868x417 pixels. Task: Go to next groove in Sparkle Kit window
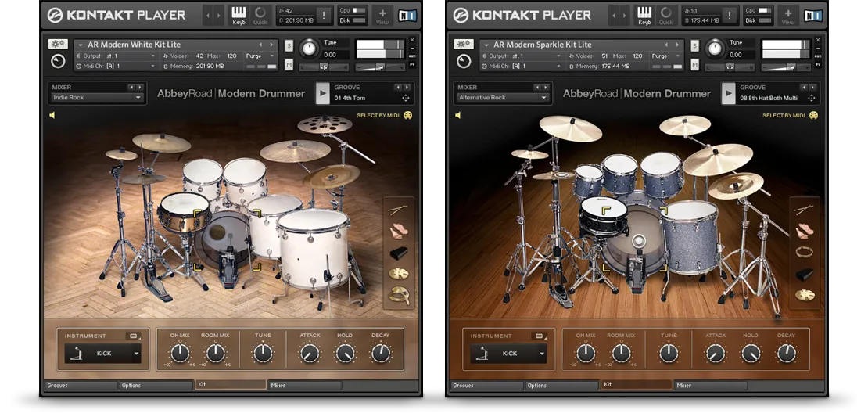point(812,88)
